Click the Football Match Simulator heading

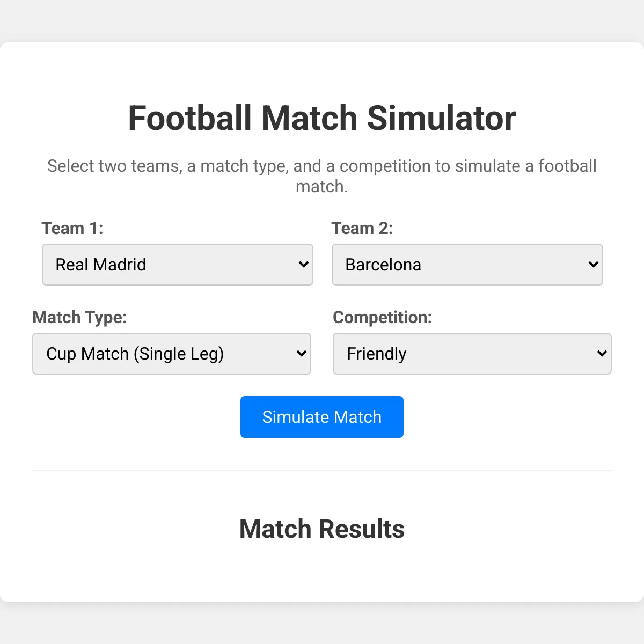pos(322,118)
